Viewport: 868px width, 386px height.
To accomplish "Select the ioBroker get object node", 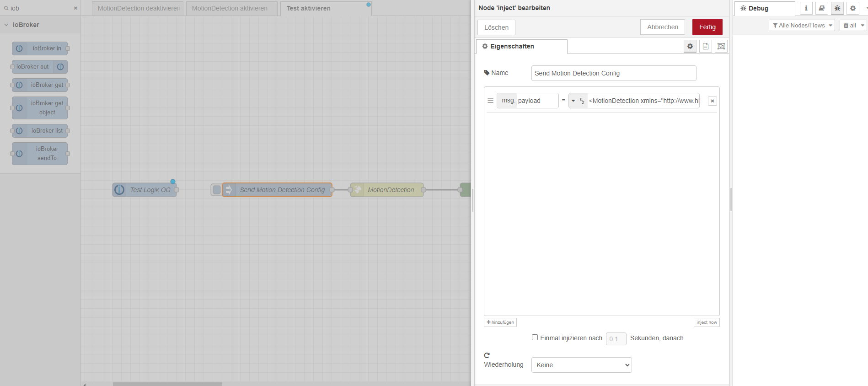I will pos(40,108).
